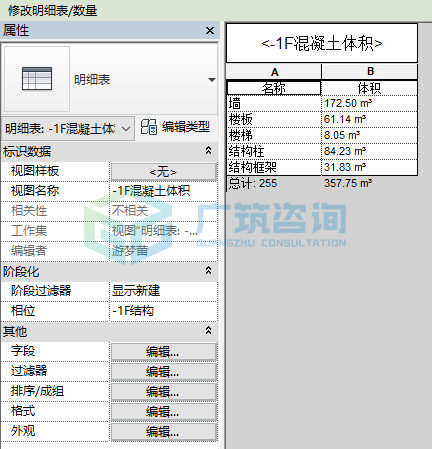Click the 61.14 m³ volume cell

click(369, 119)
